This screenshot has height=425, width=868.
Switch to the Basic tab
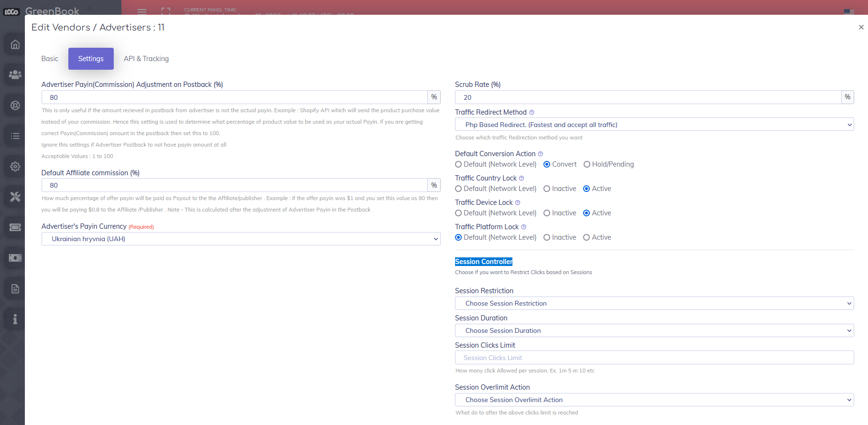tap(50, 59)
